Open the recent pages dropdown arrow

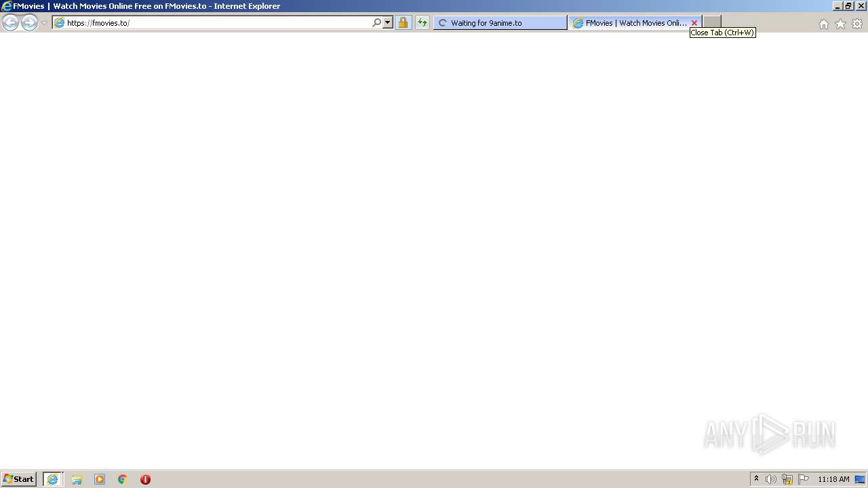click(x=44, y=23)
